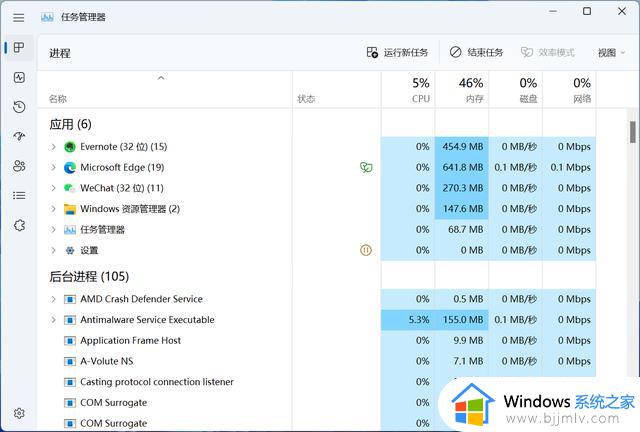The image size is (640, 432).
Task: Select the 7.1 MB memory cell
Action: click(x=462, y=361)
